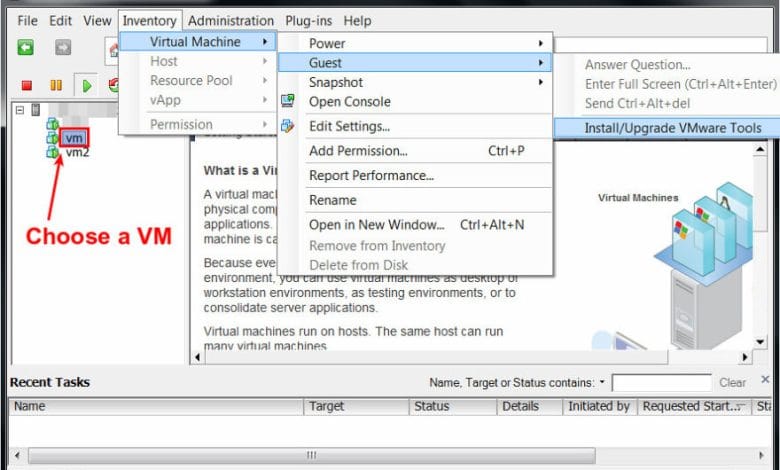Screen dimensions: 780x470
Task: Click the content pane scroll left arrow
Action: 197,357
